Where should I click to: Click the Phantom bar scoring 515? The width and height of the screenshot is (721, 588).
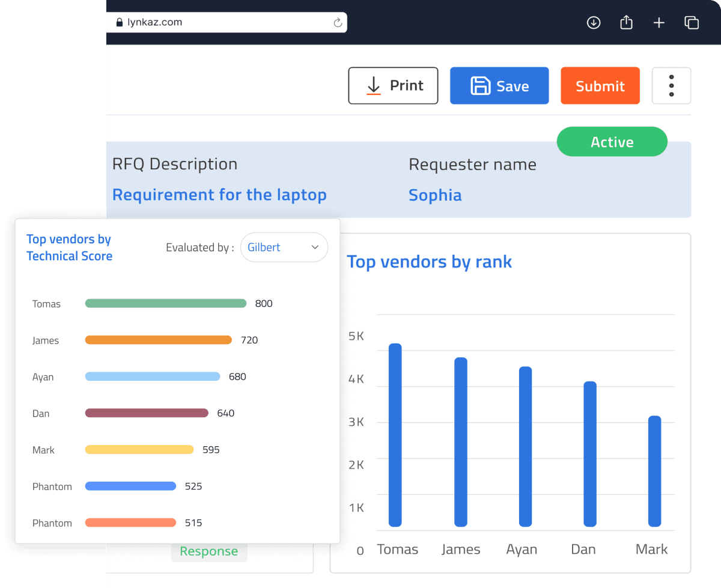click(130, 523)
